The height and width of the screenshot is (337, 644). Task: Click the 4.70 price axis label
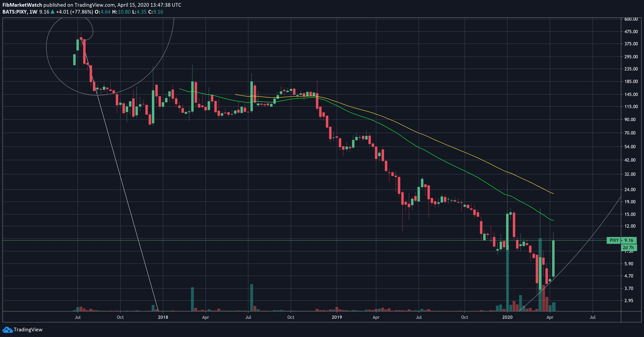629,276
